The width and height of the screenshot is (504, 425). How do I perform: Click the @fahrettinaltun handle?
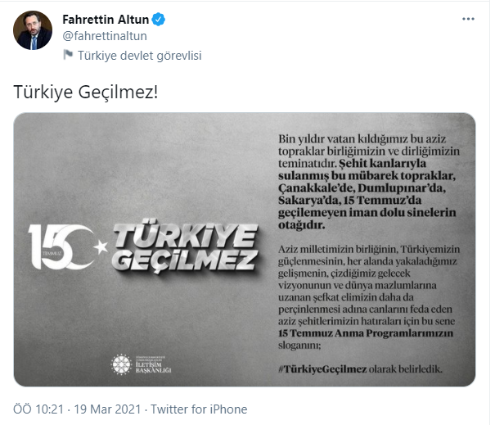[105, 36]
